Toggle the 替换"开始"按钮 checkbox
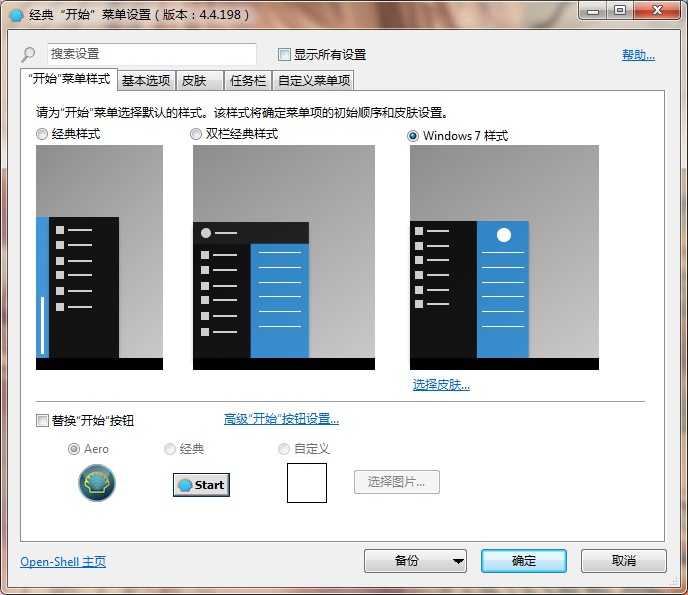The height and width of the screenshot is (595, 688). click(x=42, y=420)
